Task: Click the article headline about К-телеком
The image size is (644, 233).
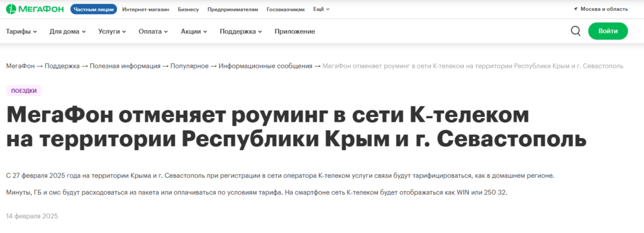Action: point(296,127)
